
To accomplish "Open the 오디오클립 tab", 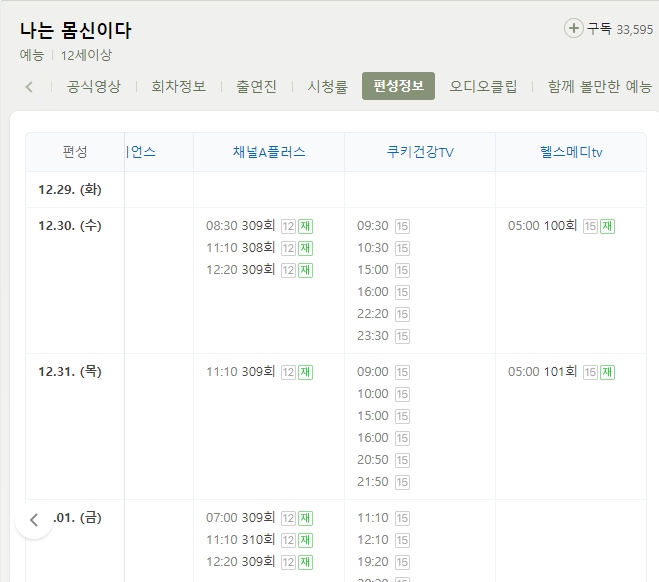I will coord(483,87).
